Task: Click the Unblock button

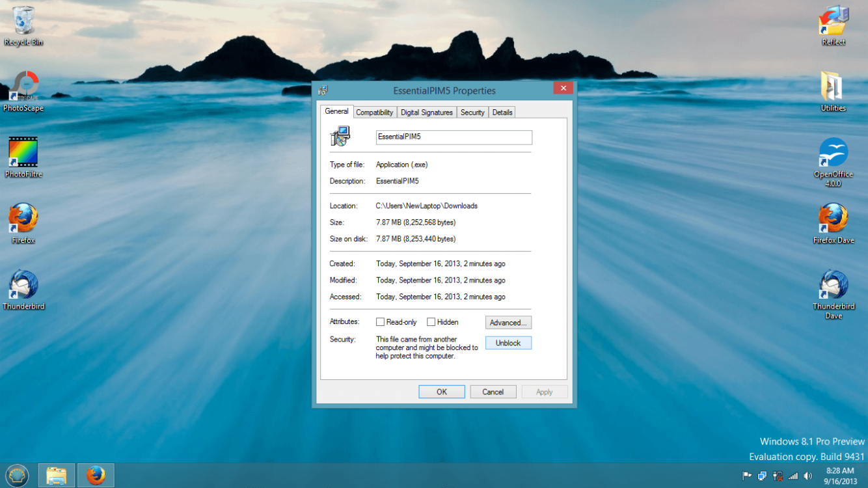Action: click(509, 343)
